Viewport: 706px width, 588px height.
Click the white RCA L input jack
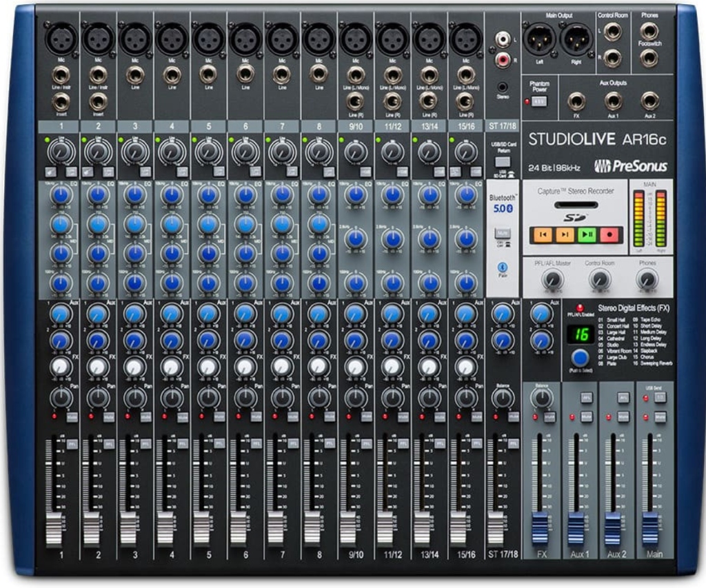[x=503, y=39]
